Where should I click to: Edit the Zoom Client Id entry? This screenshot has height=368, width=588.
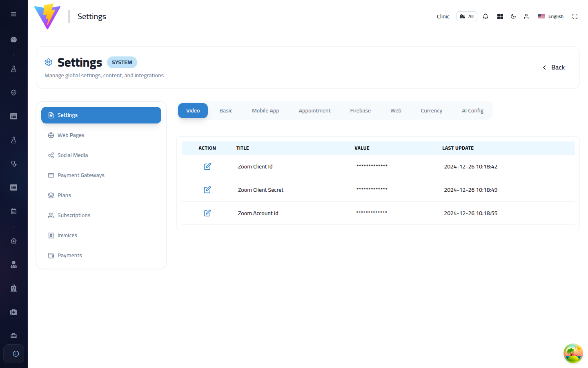pos(207,166)
